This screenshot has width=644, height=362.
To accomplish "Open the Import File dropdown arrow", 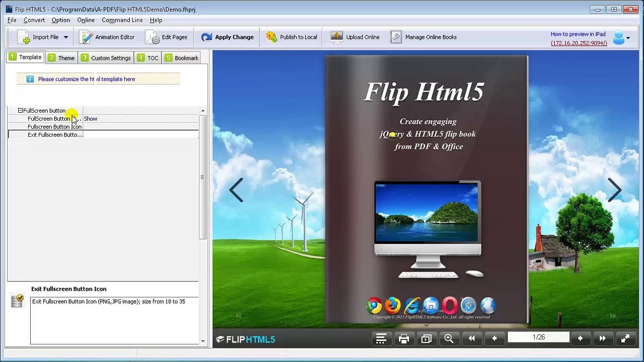I will click(x=65, y=37).
